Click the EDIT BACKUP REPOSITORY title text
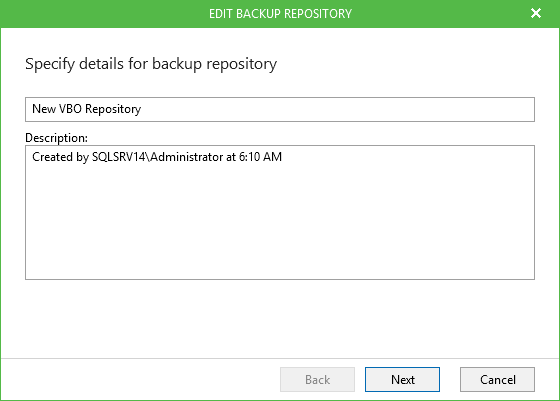The height and width of the screenshot is (401, 560). pos(280,14)
